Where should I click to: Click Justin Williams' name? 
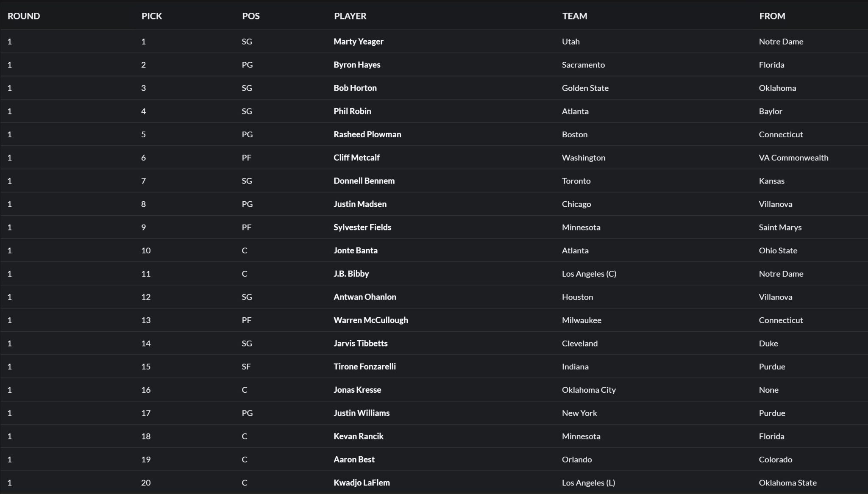(362, 413)
